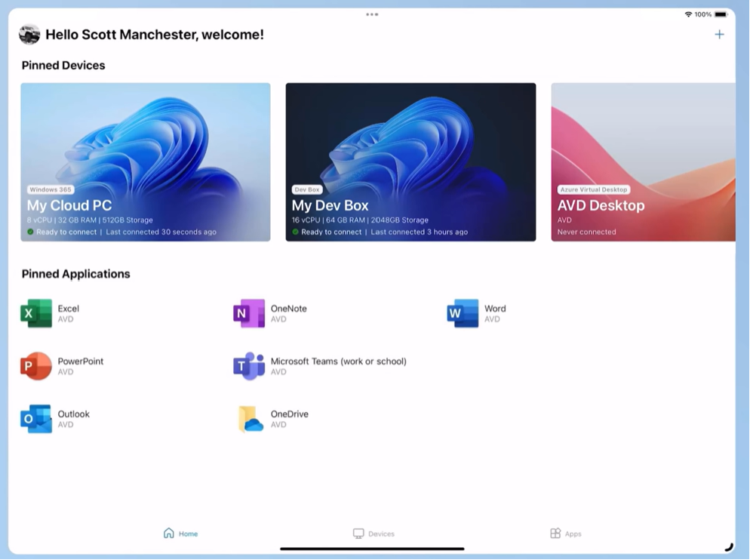This screenshot has width=750, height=560.
Task: Open the My Cloud PC card
Action: (x=146, y=162)
